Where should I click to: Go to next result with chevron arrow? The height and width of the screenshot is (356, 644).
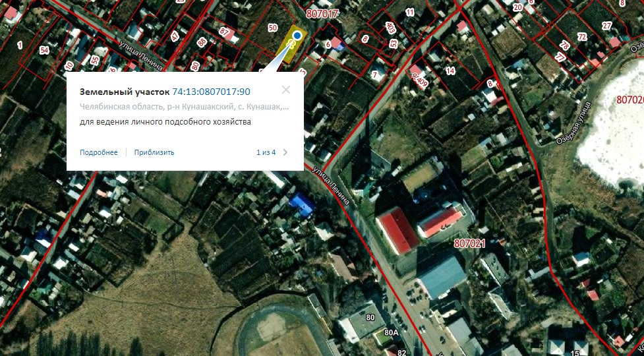pos(285,152)
